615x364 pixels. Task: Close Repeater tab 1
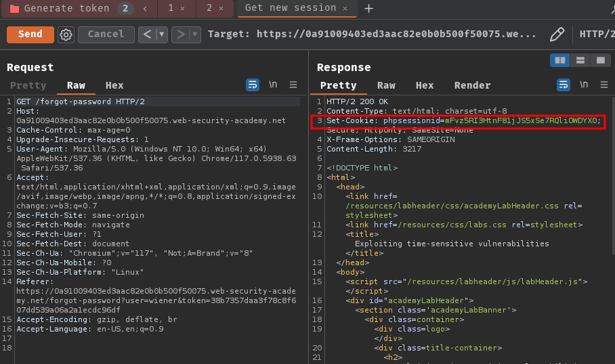182,9
